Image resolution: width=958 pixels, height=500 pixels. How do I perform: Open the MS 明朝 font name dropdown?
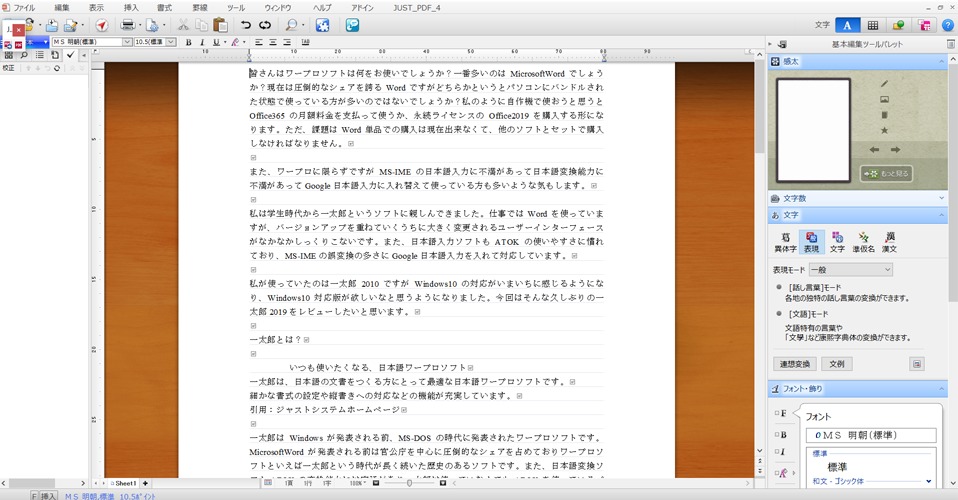point(127,42)
